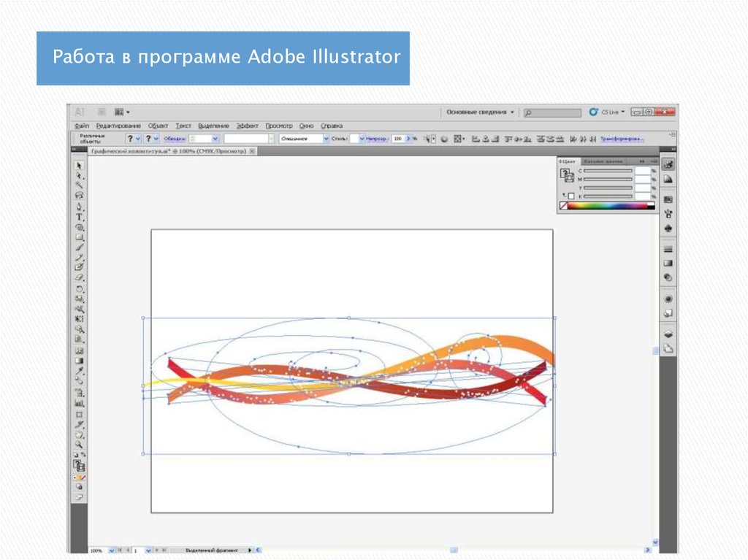Click the Трансформирование link in control bar
Viewport: 748px width, 560px height.
click(x=622, y=138)
